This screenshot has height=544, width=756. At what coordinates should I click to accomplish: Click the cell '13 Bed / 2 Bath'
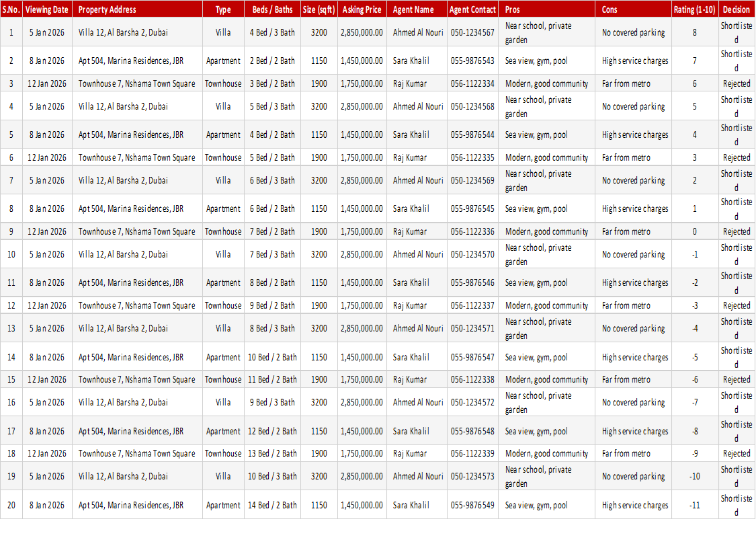coord(272,453)
